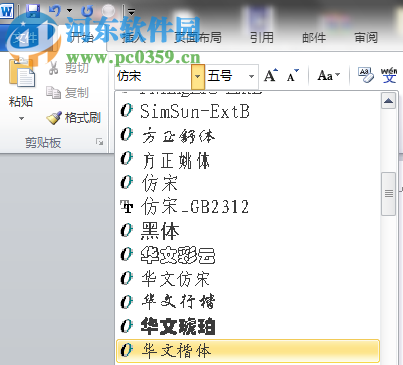Activate the 格式刷 format painter

[x=73, y=117]
